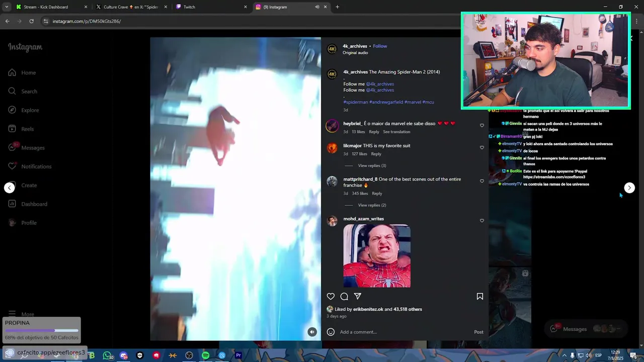
Task: Close the Instagram tab
Action: [325, 7]
